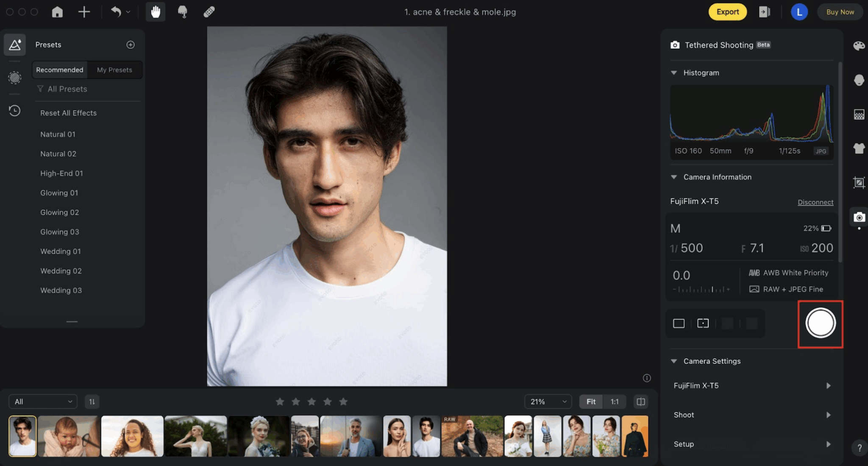
Task: Toggle the focus frame overlay option
Action: 703,323
